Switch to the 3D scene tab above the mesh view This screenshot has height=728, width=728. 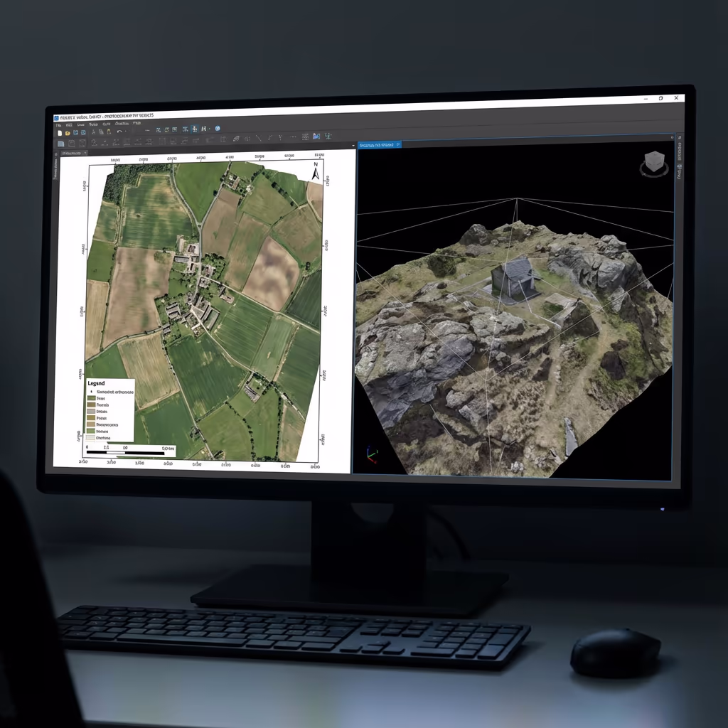pos(379,144)
